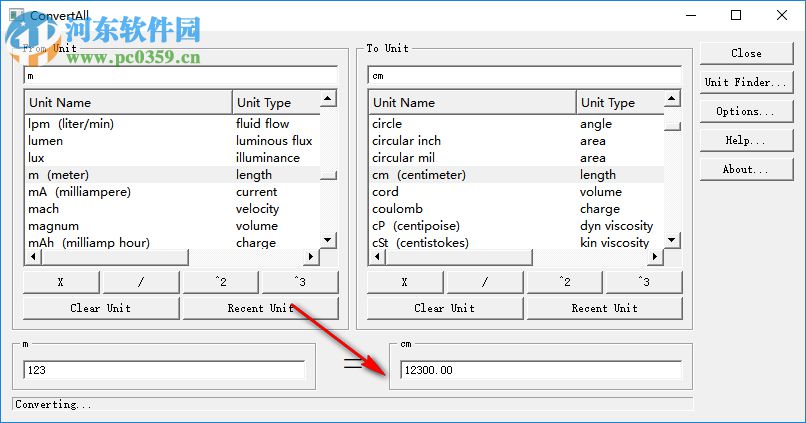806x423 pixels.
Task: Click Recent Unit under From Unit
Action: [261, 308]
